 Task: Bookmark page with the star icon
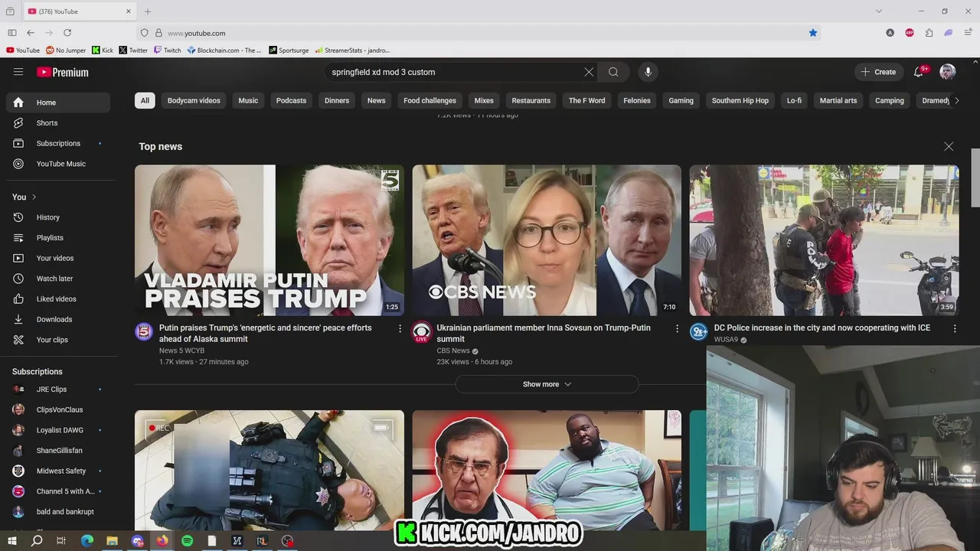click(x=813, y=33)
